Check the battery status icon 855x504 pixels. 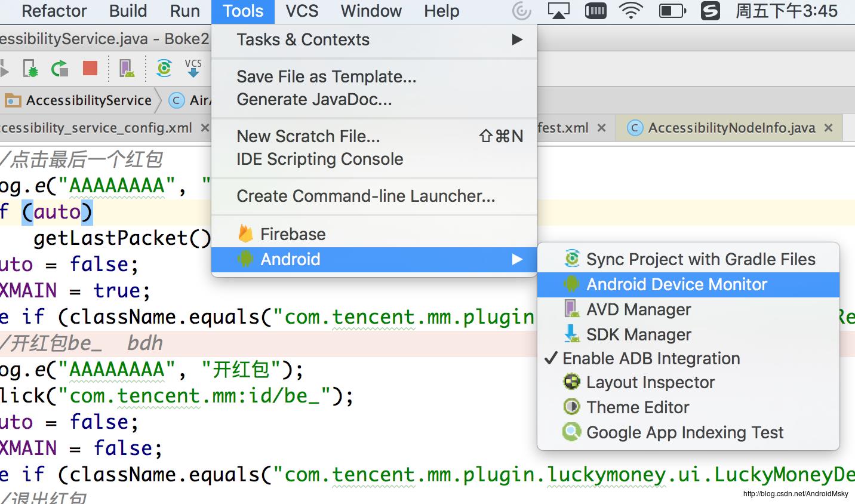pos(672,11)
